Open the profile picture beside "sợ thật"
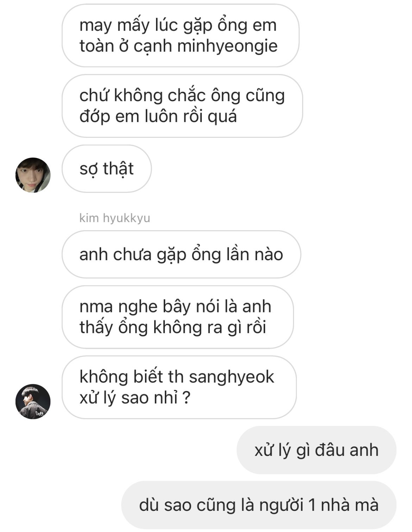The width and height of the screenshot is (412, 532). tap(33, 175)
